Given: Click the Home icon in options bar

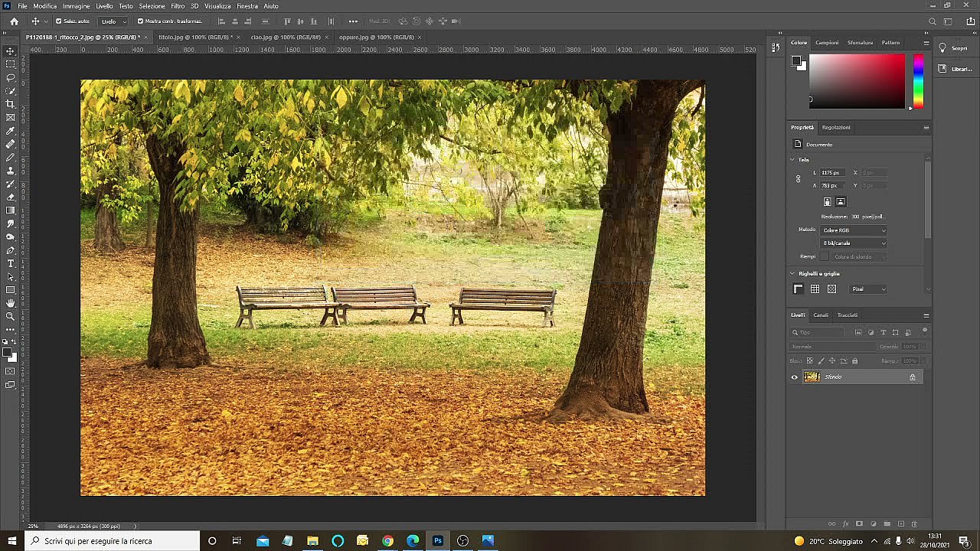Looking at the screenshot, I should [14, 21].
